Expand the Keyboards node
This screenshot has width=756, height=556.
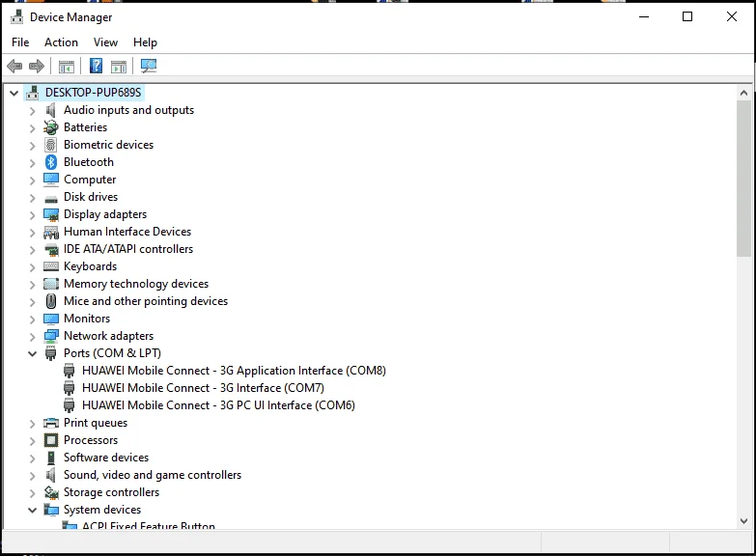point(32,267)
